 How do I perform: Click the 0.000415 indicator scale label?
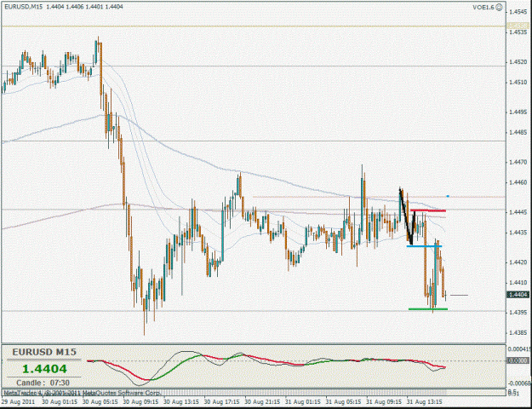(519, 349)
